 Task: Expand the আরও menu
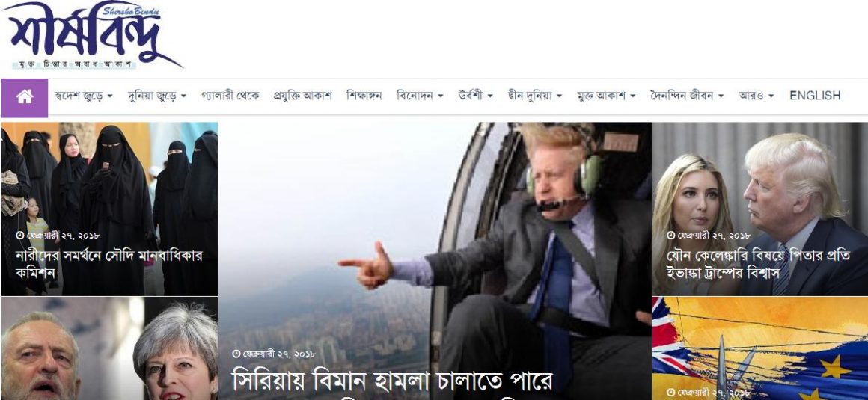tap(757, 96)
